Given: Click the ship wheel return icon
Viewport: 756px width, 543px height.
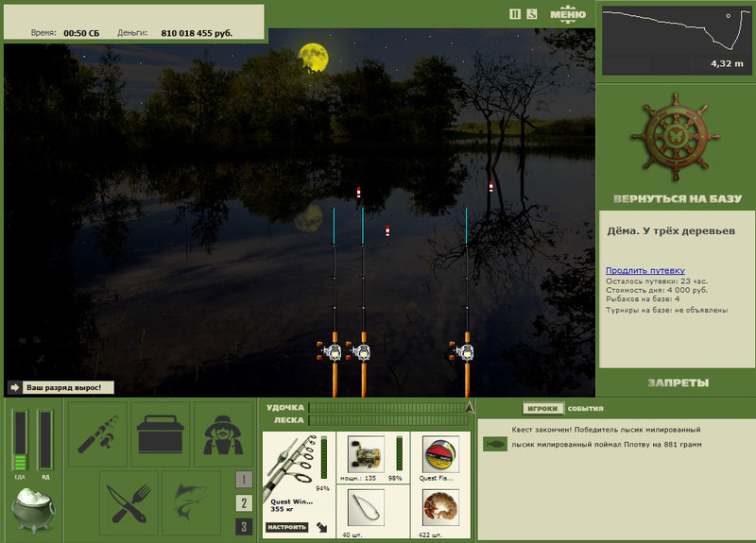Looking at the screenshot, I should 676,137.
